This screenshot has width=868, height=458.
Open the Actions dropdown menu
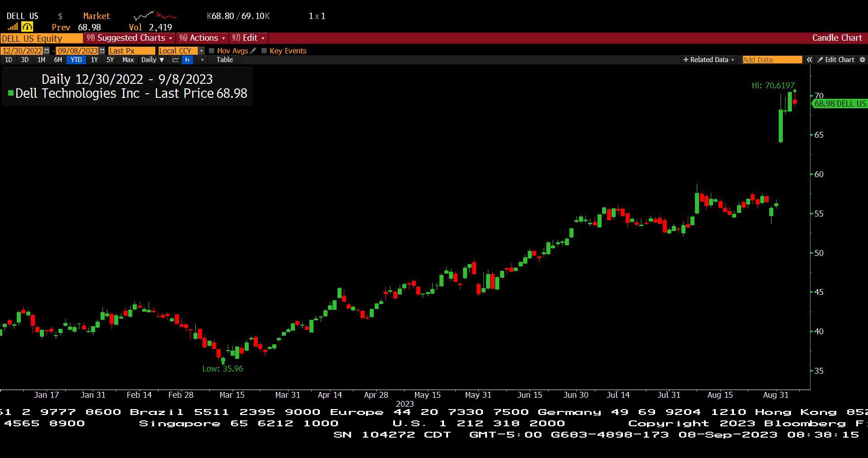coord(202,38)
